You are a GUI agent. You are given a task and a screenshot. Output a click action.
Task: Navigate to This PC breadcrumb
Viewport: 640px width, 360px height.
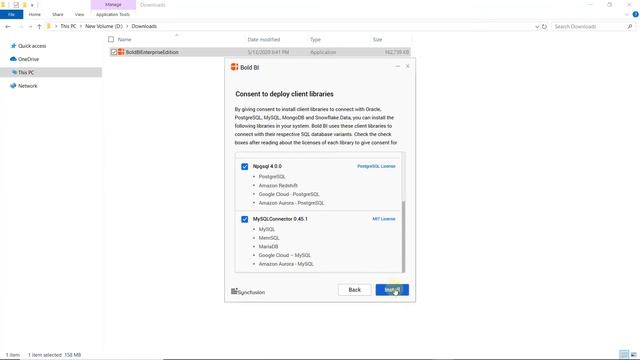click(68, 26)
